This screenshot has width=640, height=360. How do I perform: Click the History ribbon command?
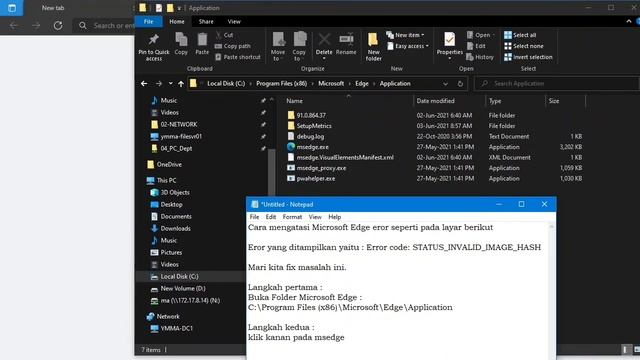pos(480,57)
